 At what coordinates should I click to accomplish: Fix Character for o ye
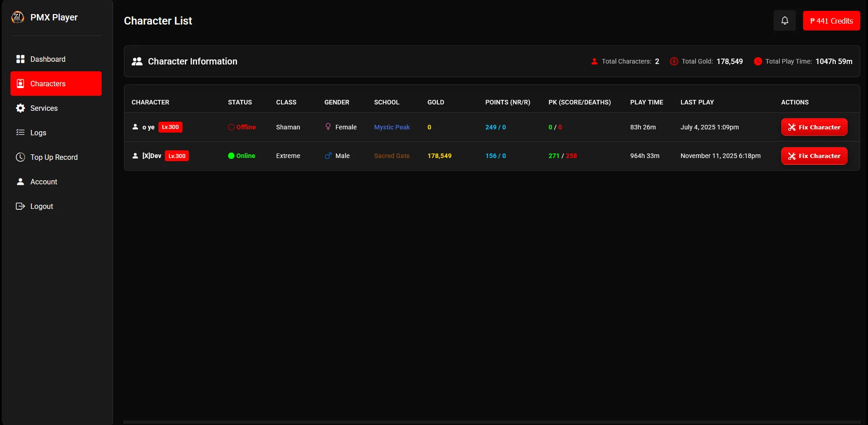click(x=814, y=127)
